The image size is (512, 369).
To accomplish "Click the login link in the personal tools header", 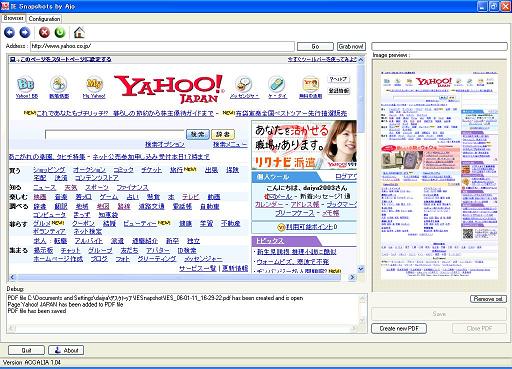I will 346,176.
